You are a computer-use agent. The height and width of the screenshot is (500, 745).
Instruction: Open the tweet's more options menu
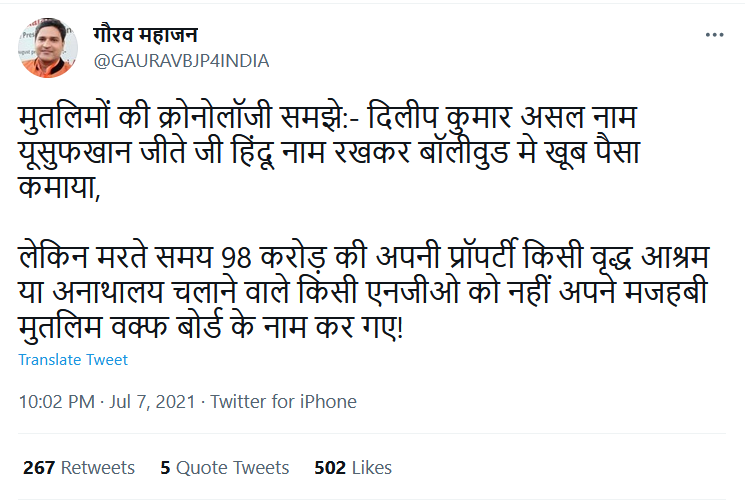714,34
